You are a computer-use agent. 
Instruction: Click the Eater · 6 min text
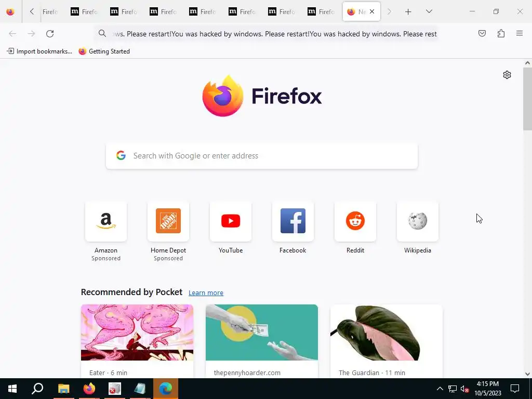pos(108,373)
